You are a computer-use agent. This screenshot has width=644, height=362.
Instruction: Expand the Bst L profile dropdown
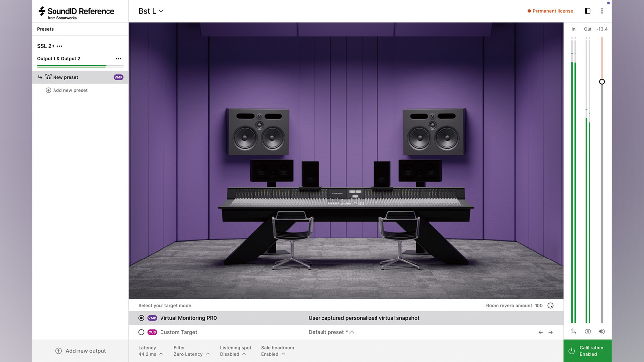coord(151,11)
